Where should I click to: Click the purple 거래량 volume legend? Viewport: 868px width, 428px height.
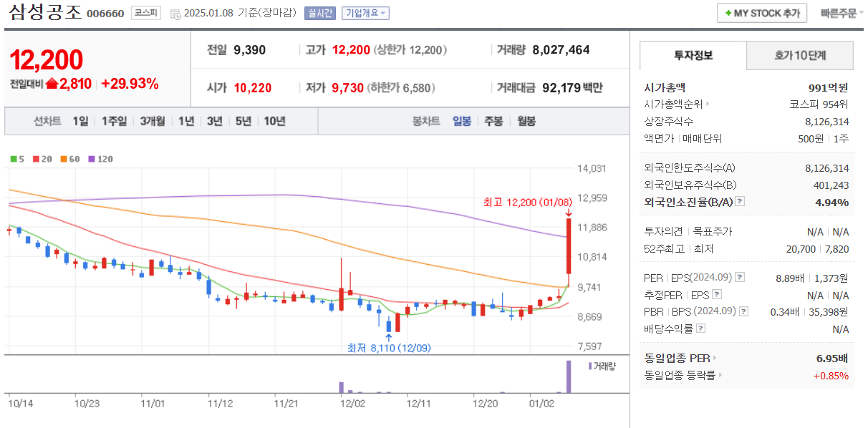[602, 366]
